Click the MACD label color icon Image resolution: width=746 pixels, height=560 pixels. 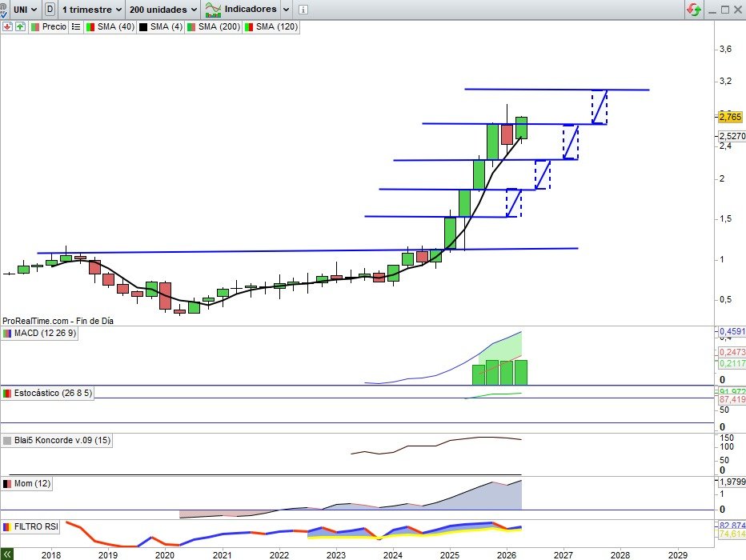click(x=7, y=334)
